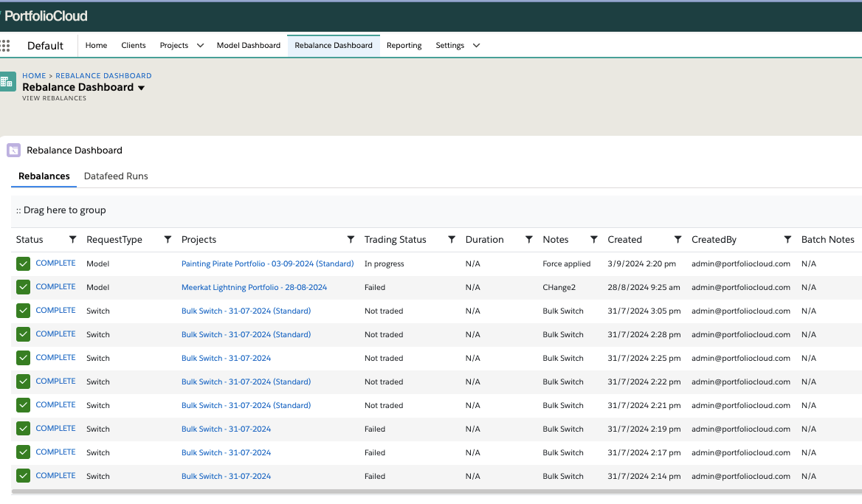Screen dimensions: 862x504
Task: Switch to the Datafeed Runs tab
Action: [x=116, y=176]
